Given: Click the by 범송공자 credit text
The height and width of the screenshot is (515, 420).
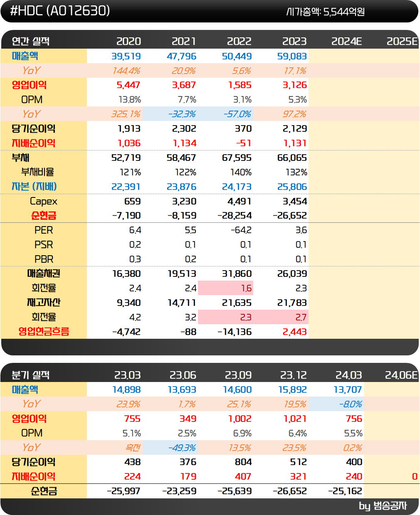Looking at the screenshot, I should coord(383,506).
